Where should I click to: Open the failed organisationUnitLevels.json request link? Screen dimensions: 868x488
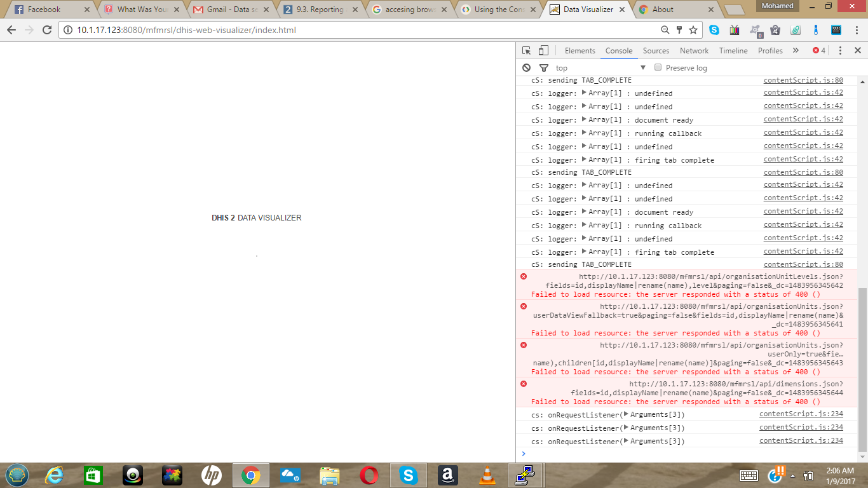point(695,281)
